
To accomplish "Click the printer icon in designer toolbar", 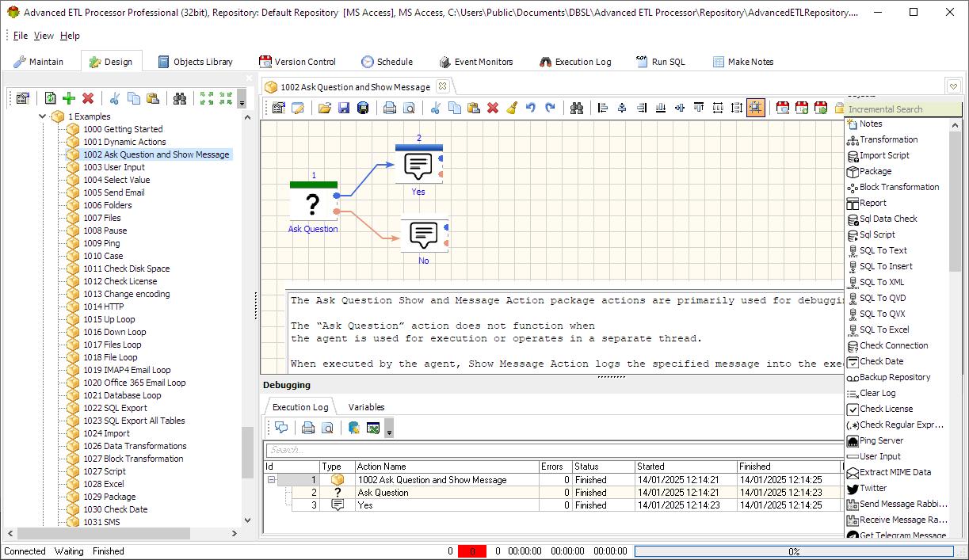I will pyautogui.click(x=389, y=108).
